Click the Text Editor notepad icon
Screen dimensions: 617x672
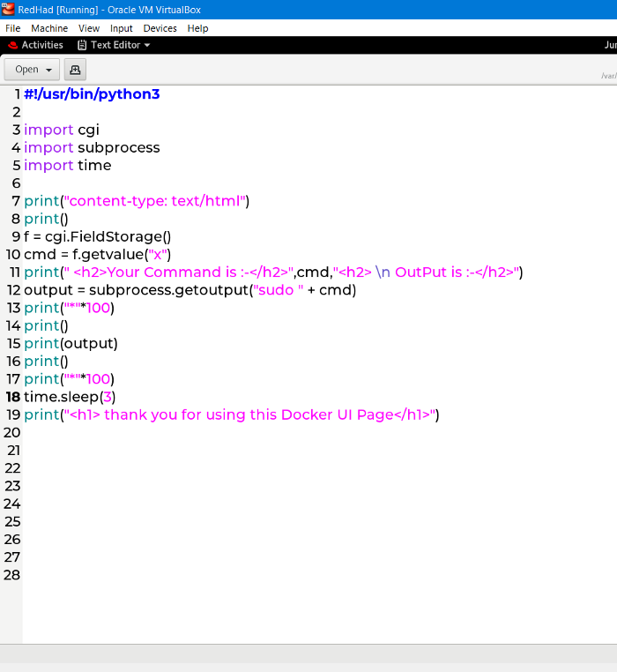tap(82, 45)
